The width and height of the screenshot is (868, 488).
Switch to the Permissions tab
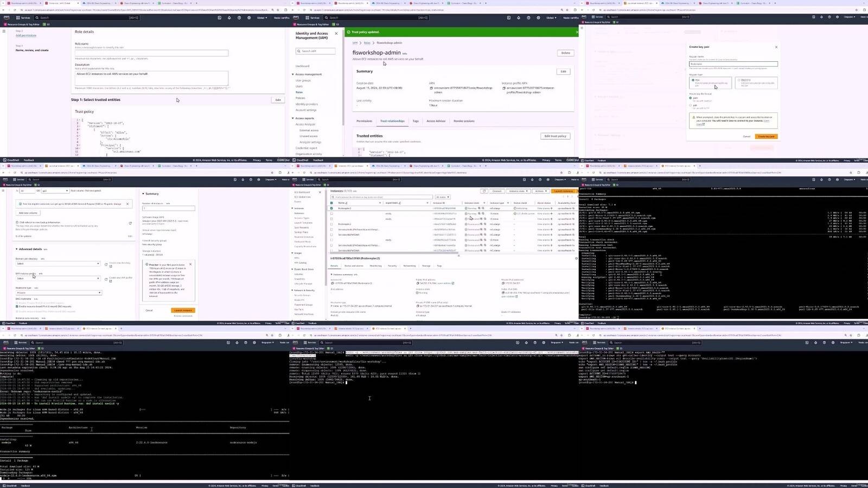coord(364,121)
